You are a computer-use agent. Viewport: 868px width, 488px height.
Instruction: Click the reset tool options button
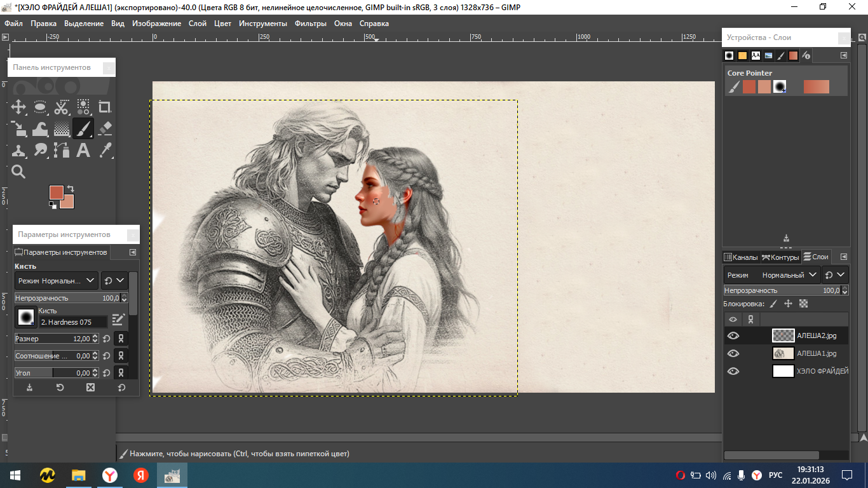[121, 387]
